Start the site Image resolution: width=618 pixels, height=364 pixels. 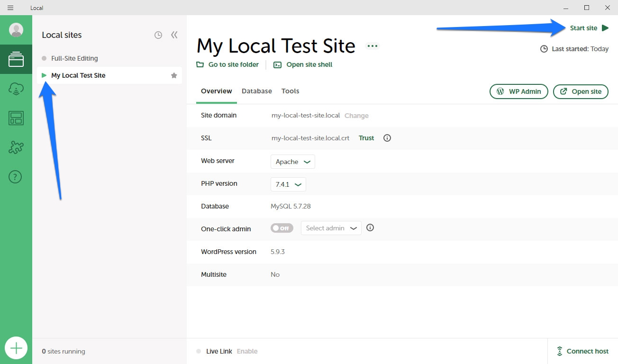click(x=589, y=28)
